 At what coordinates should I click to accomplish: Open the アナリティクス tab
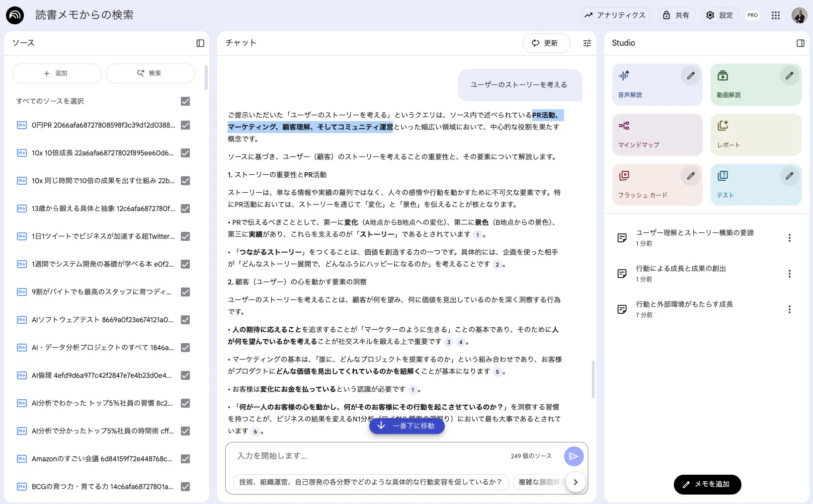click(x=615, y=15)
